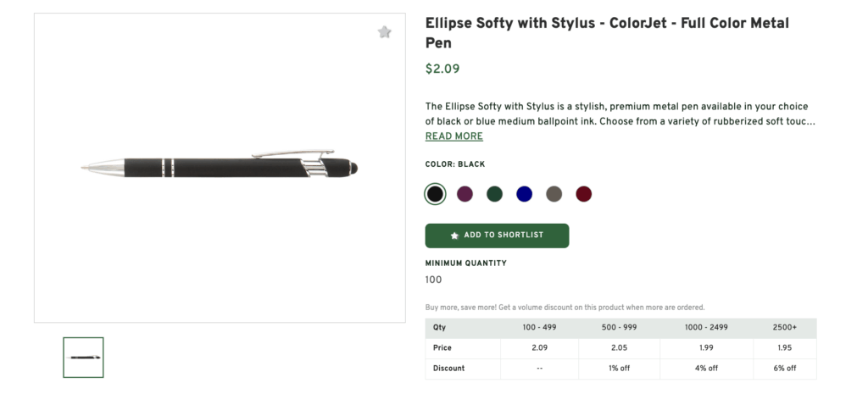Click the 2500+ quantity column header
This screenshot has width=868, height=394.
pyautogui.click(x=785, y=328)
